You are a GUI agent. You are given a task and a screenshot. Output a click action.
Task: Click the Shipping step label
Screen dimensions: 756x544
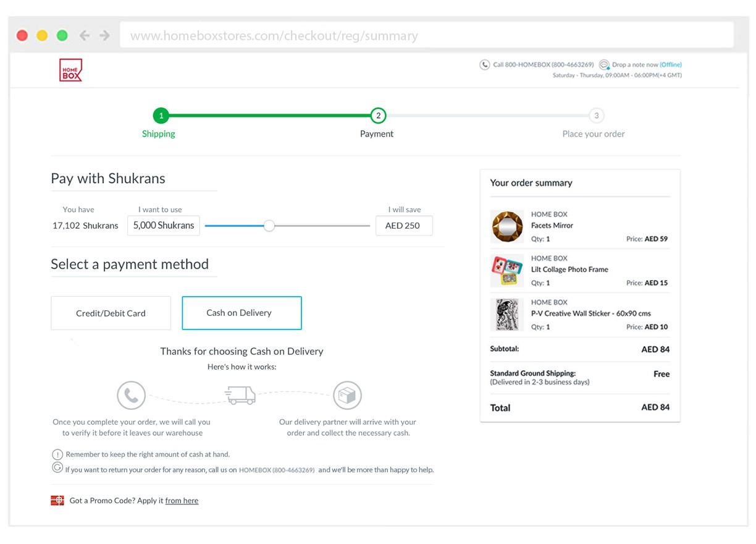pyautogui.click(x=159, y=134)
